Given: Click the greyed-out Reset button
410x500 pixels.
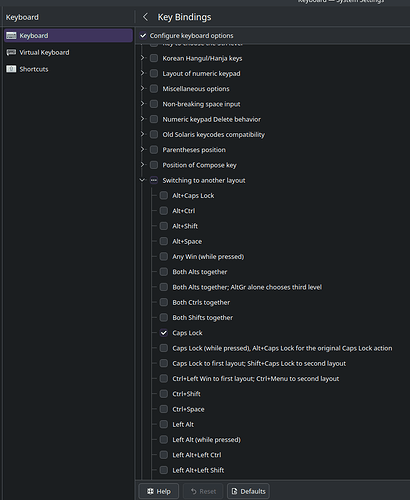Looking at the screenshot, I should point(203,491).
